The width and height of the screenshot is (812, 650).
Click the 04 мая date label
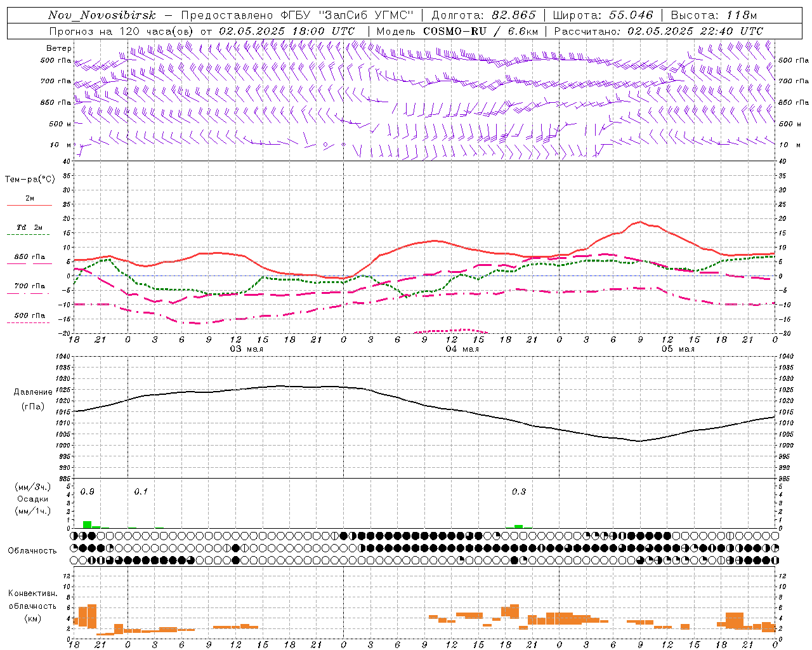click(462, 349)
